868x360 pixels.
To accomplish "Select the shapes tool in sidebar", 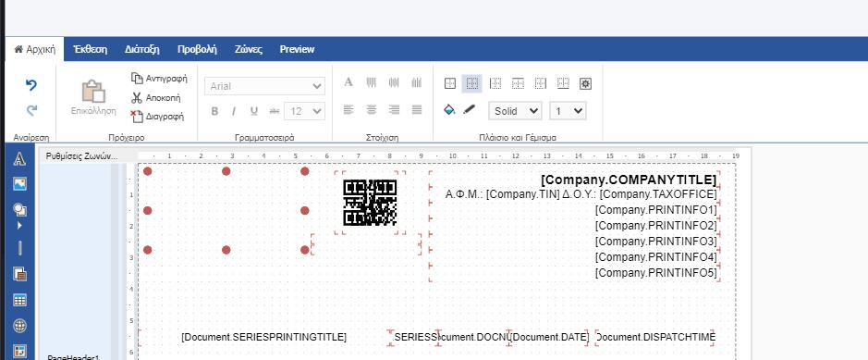I will (x=19, y=209).
